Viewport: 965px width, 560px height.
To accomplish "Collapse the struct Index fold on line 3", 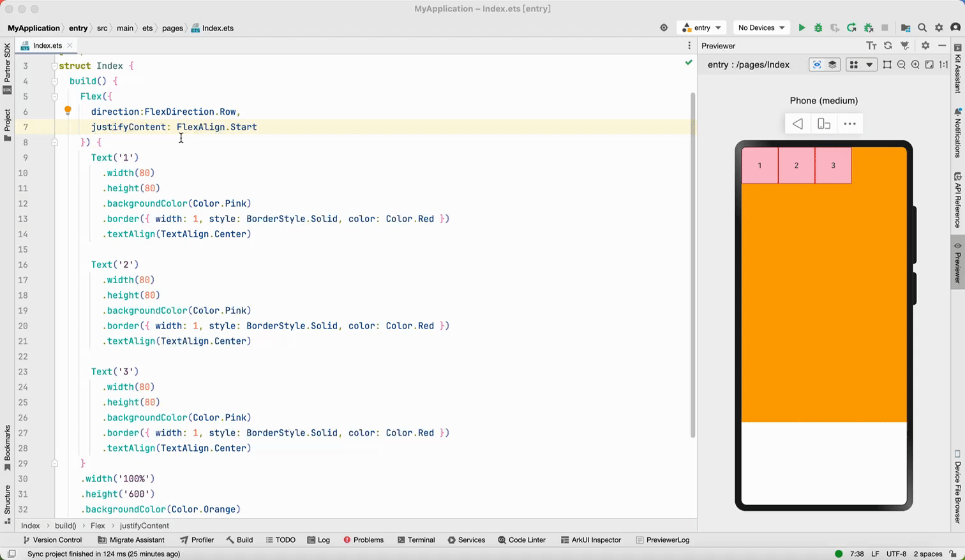I will point(55,66).
